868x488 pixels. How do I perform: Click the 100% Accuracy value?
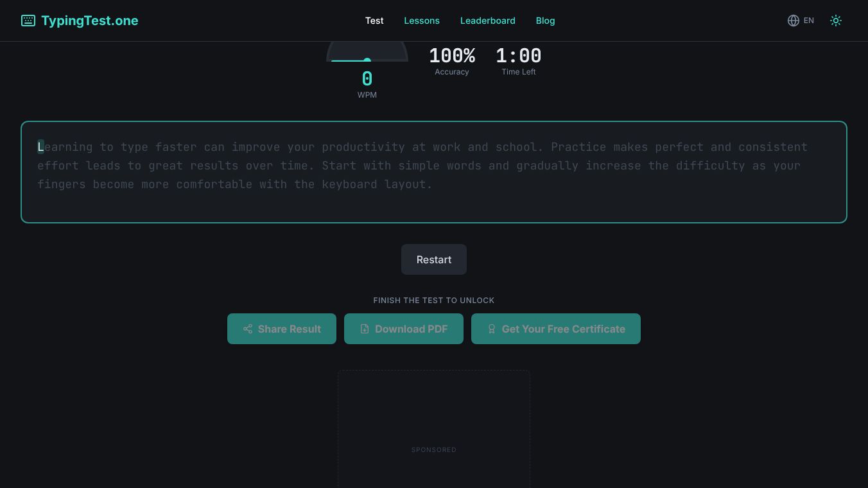[452, 56]
